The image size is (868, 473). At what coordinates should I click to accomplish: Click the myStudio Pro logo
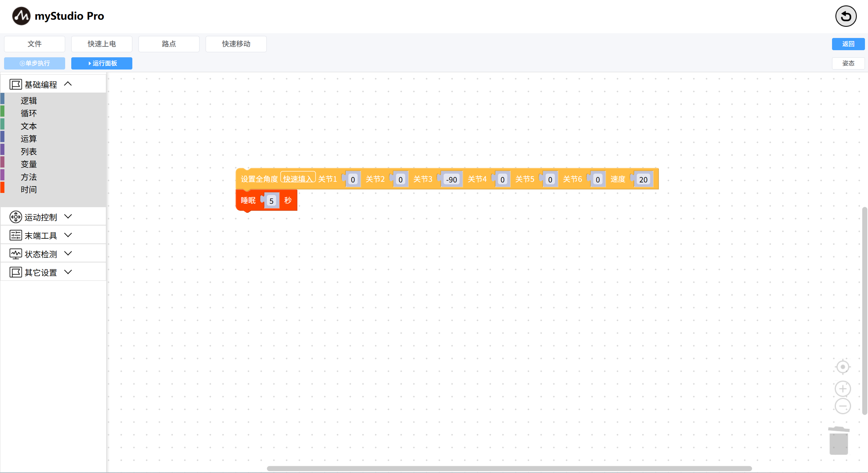[x=21, y=16]
